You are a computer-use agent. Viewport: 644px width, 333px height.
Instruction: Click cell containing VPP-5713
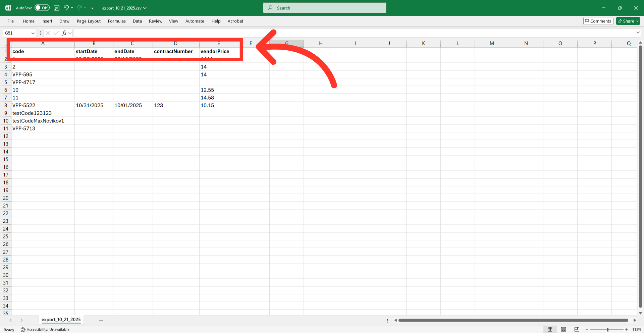tap(43, 128)
